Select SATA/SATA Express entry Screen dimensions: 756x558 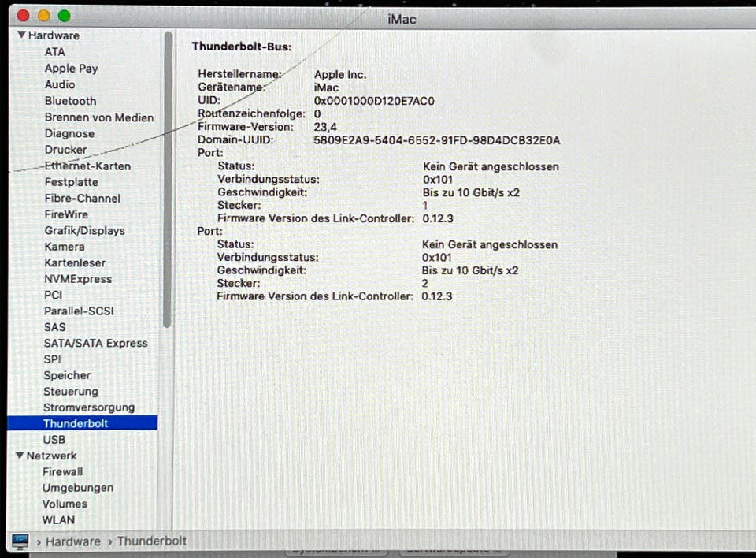(x=95, y=343)
